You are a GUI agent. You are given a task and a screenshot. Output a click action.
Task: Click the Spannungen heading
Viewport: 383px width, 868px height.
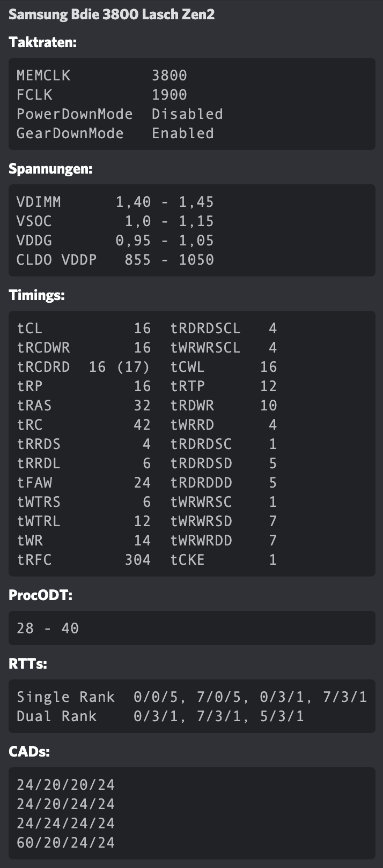(x=50, y=169)
